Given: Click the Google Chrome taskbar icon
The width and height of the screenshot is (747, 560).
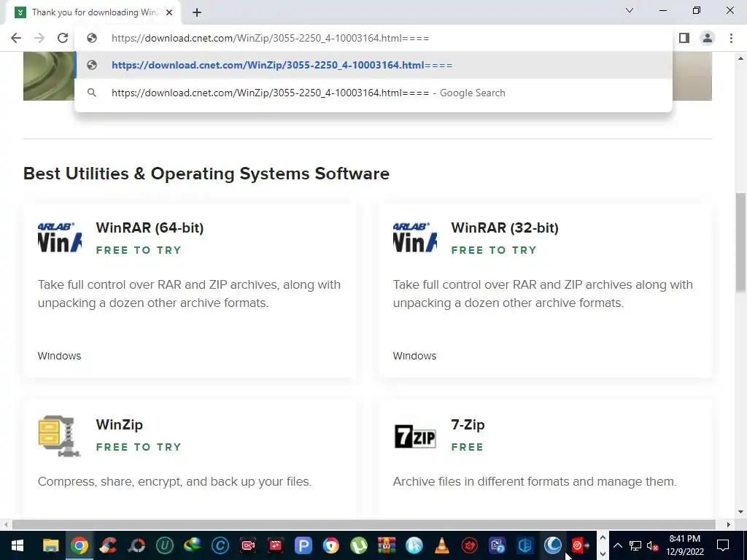Looking at the screenshot, I should pos(79,545).
